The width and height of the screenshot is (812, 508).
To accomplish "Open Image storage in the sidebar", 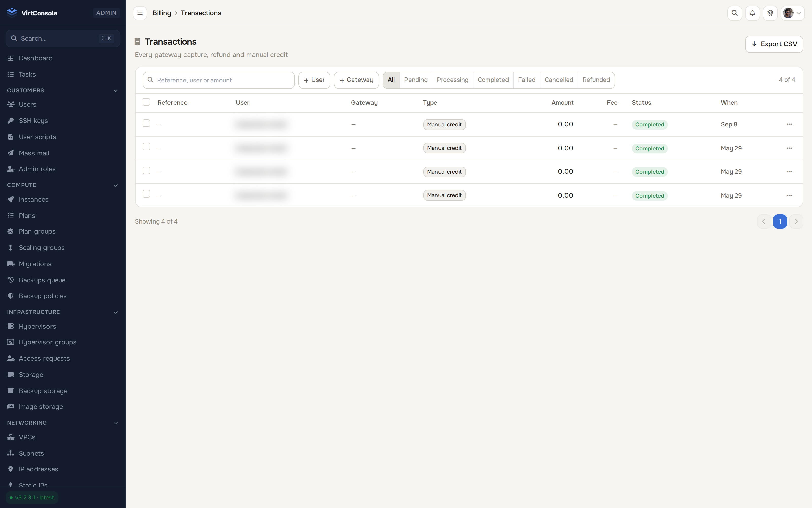I will (x=63, y=407).
